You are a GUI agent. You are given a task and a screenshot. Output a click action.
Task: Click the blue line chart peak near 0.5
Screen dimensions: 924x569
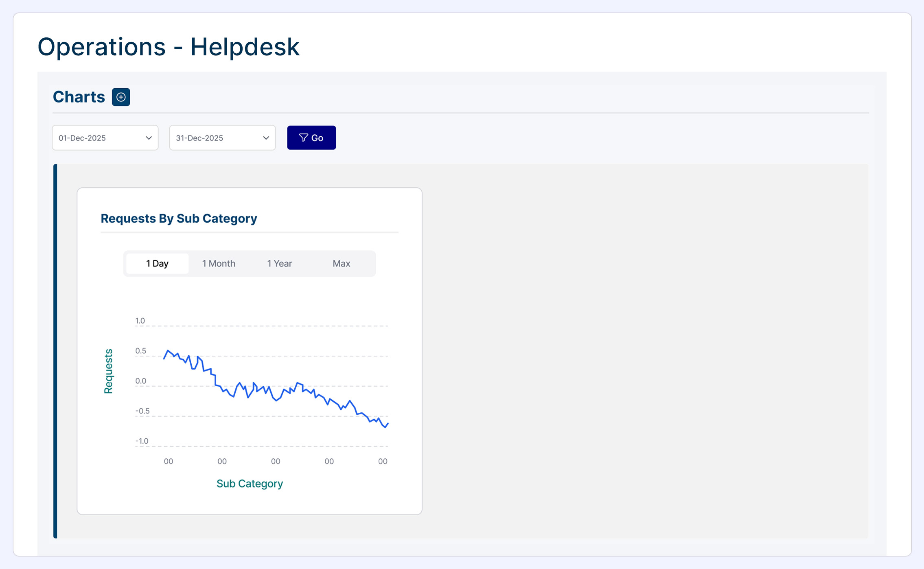click(168, 350)
